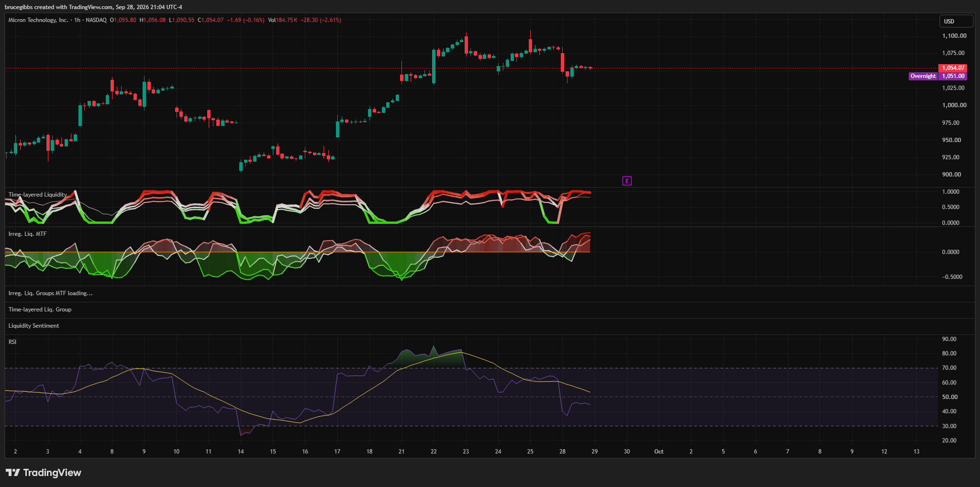The width and height of the screenshot is (980, 487).
Task: Click the TradingView logo
Action: (x=44, y=473)
